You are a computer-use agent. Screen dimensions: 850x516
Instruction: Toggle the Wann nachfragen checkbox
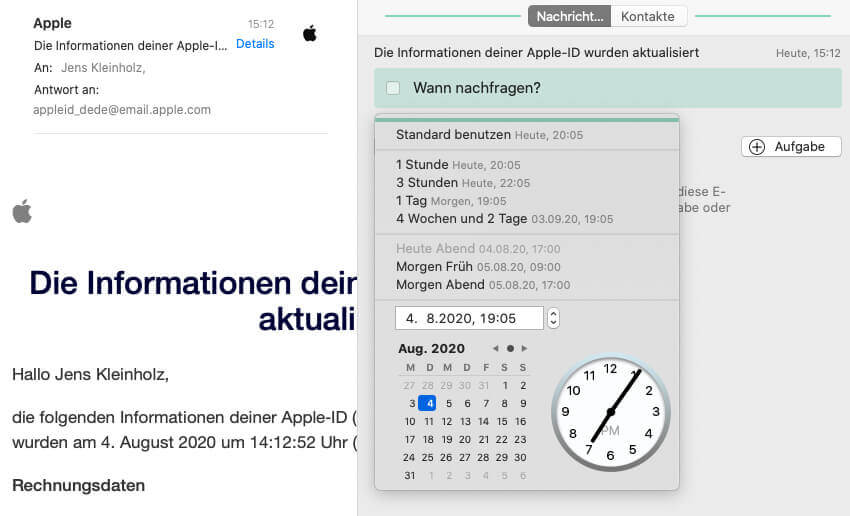393,88
